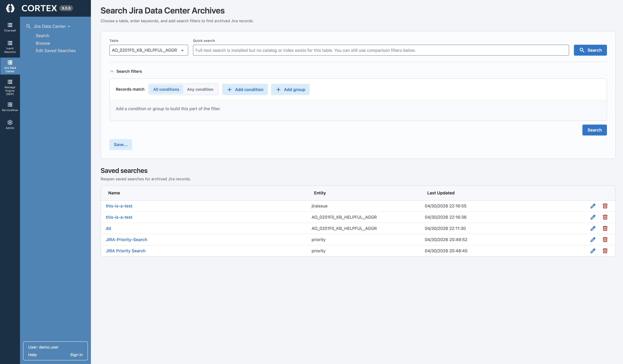Collapse the Search filters section
The width and height of the screenshot is (623, 364).
112,71
